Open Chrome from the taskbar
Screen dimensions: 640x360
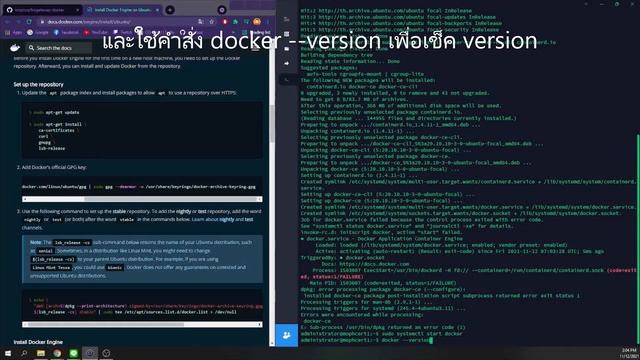pyautogui.click(x=57, y=353)
